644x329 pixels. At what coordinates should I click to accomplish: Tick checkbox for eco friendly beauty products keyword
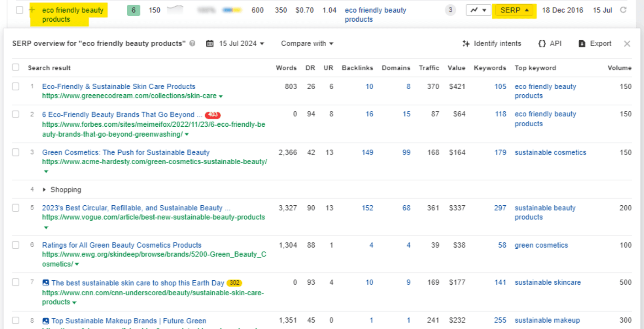[19, 10]
